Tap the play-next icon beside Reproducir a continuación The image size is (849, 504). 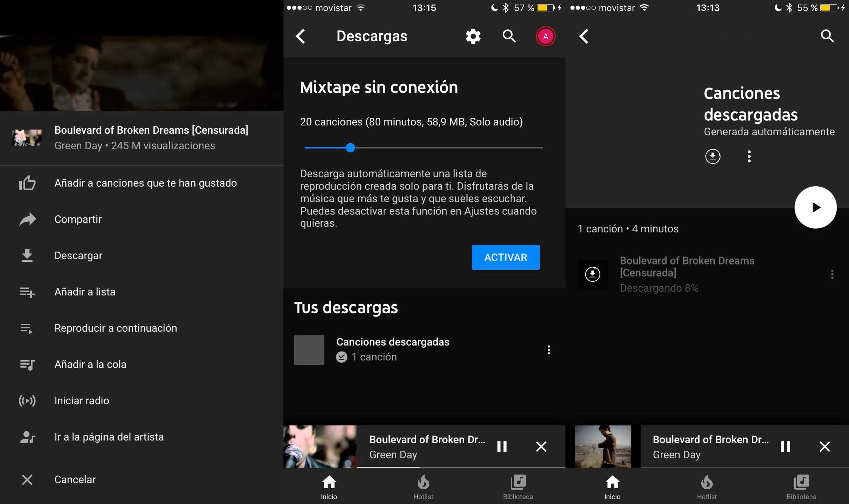(x=27, y=328)
